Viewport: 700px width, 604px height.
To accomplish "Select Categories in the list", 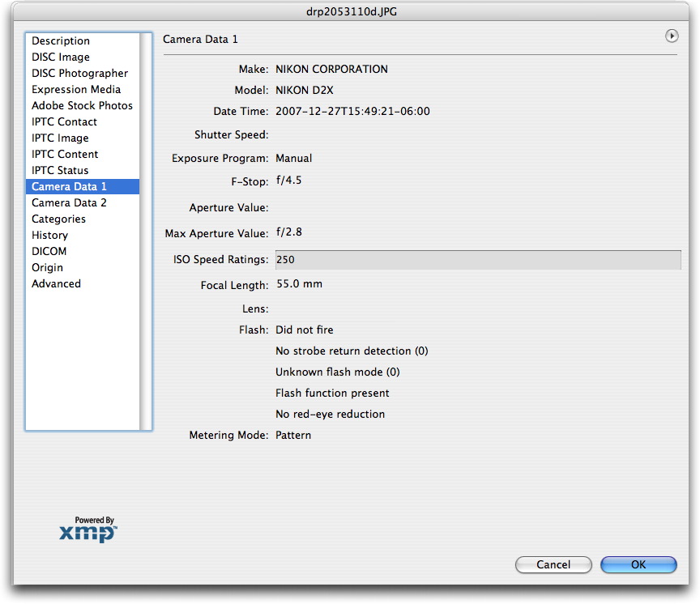I will point(58,219).
